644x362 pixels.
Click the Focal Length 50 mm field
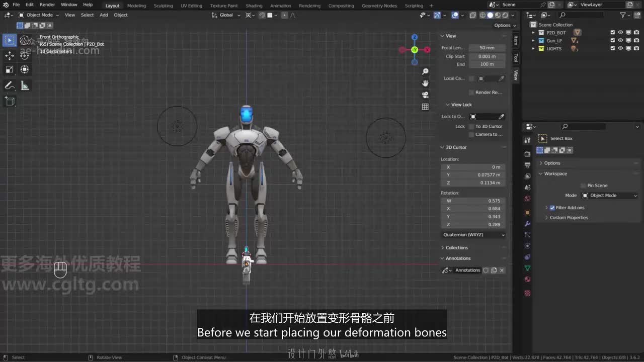(x=487, y=48)
